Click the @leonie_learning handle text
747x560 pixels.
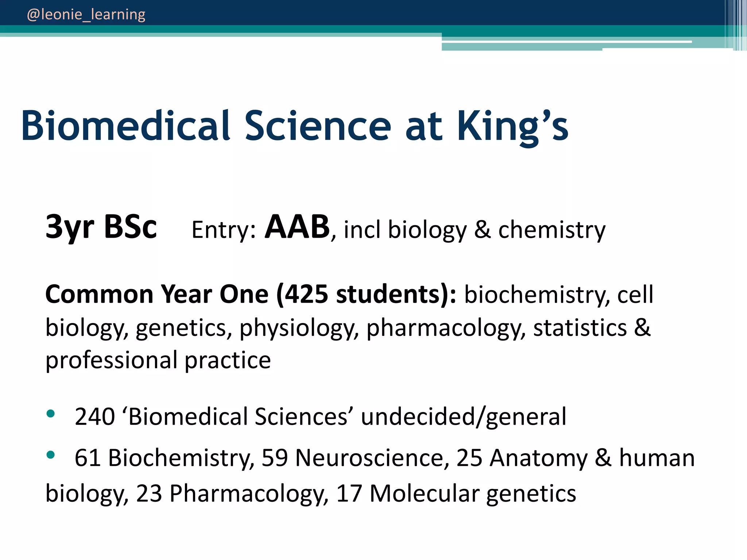point(86,15)
